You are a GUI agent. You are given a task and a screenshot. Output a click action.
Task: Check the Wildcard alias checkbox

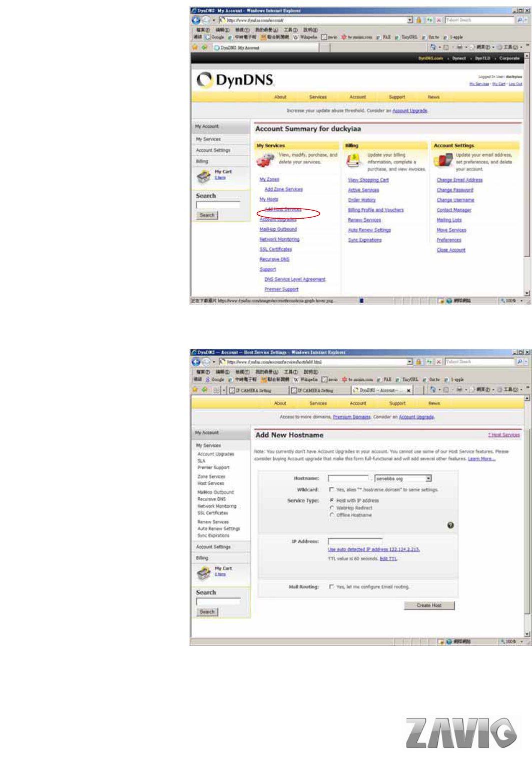tap(331, 490)
